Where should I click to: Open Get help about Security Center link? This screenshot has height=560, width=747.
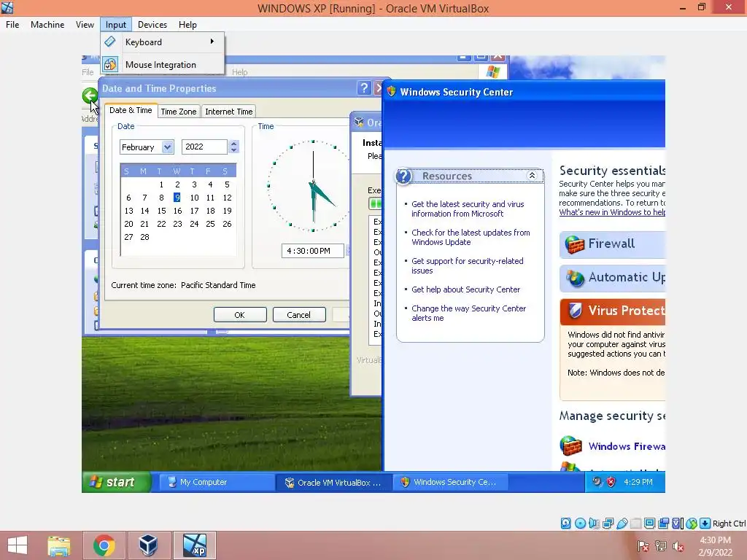(466, 289)
